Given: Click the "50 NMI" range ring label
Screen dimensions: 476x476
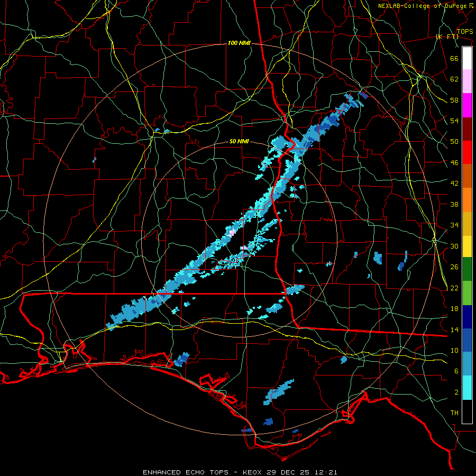Looking at the screenshot, I should (x=239, y=141).
